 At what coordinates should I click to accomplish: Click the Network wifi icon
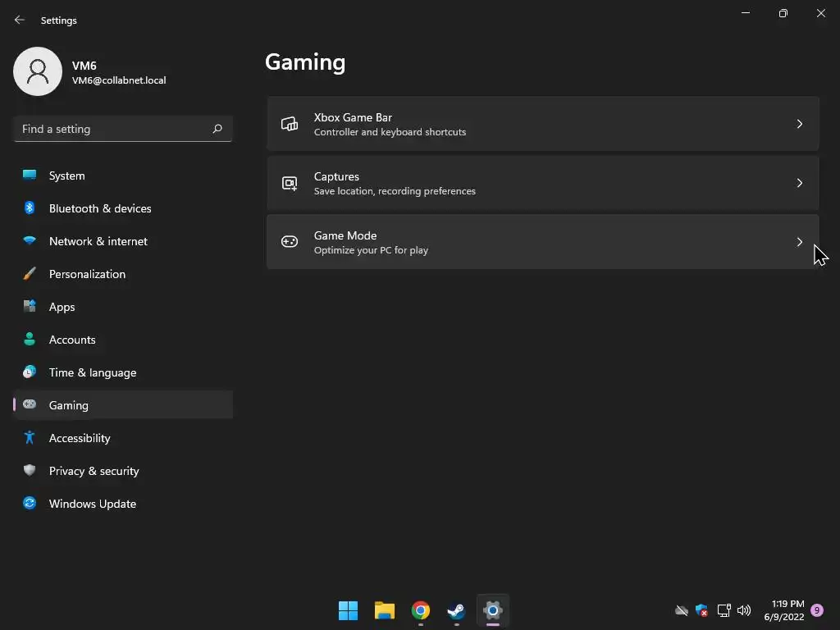tap(30, 240)
